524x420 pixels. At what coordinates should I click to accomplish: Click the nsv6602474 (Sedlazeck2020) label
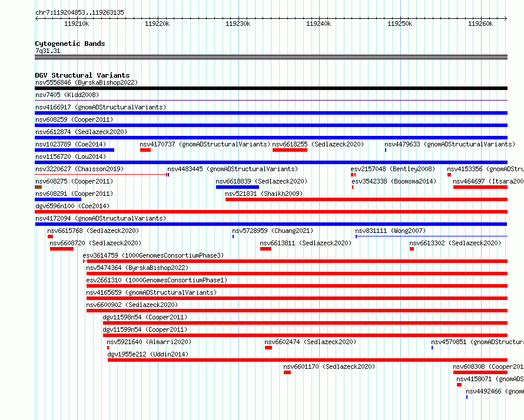(x=310, y=342)
